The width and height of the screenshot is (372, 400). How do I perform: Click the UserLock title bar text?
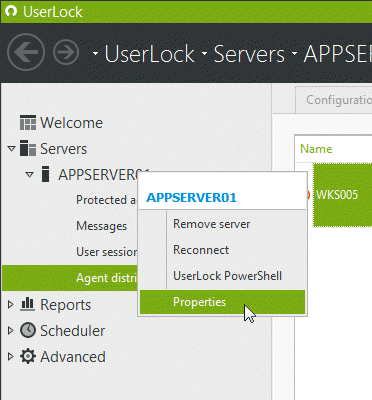coord(52,12)
